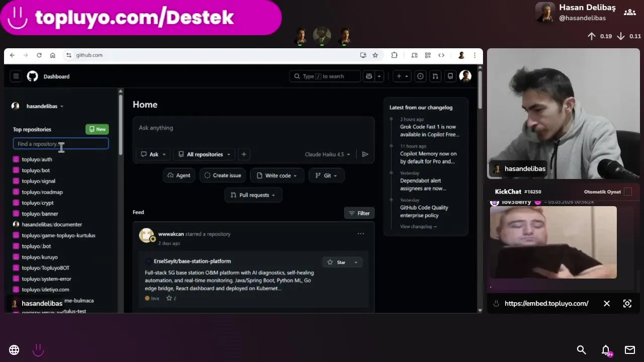Image resolution: width=644 pixels, height=362 pixels.
Task: Open the All repositories dropdown
Action: coord(205,154)
